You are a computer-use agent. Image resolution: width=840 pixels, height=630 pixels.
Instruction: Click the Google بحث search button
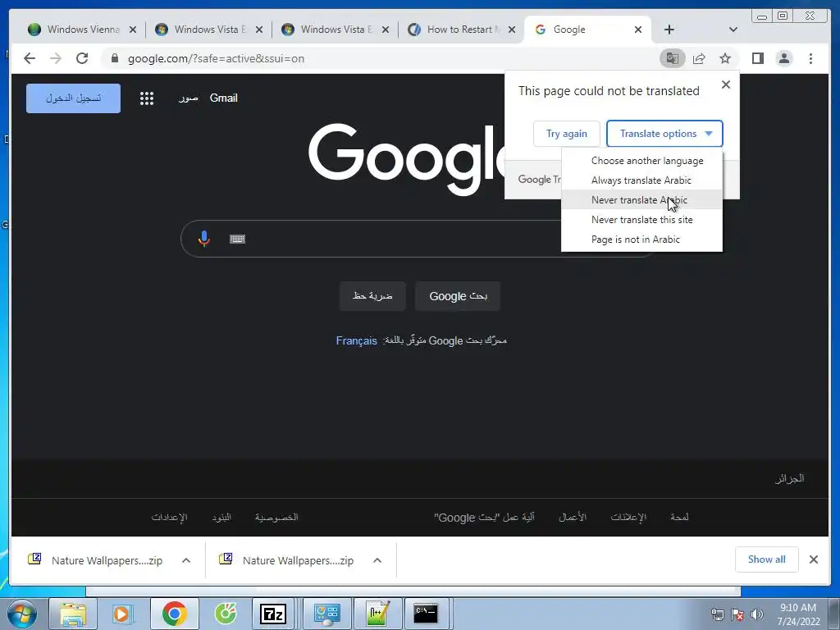coord(458,296)
